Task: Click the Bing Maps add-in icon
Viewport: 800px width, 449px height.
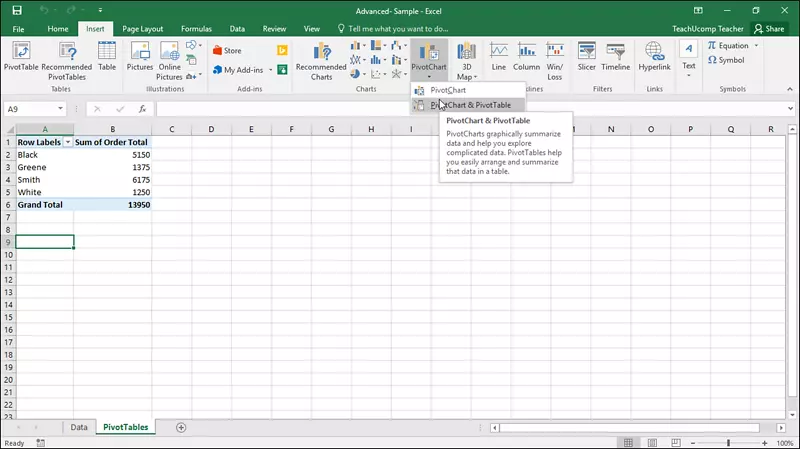Action: 282,50
